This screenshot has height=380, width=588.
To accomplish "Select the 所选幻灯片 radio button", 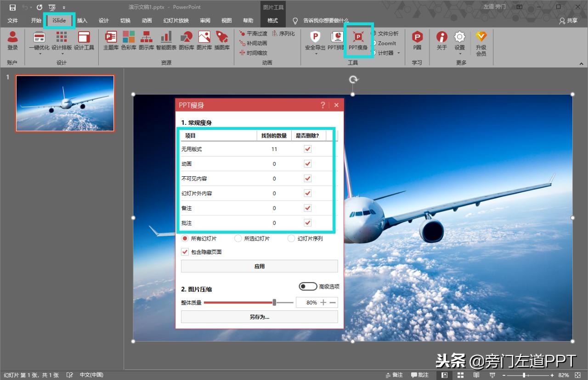I will click(x=238, y=239).
